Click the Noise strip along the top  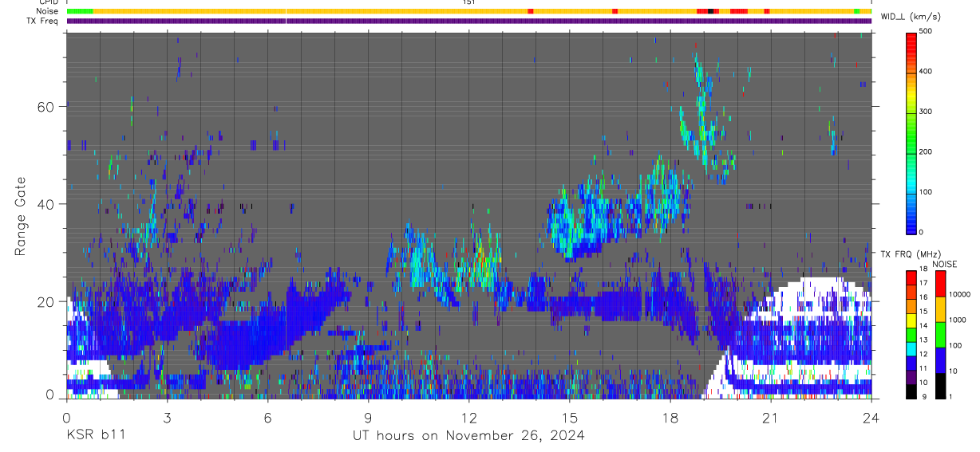[x=469, y=11]
